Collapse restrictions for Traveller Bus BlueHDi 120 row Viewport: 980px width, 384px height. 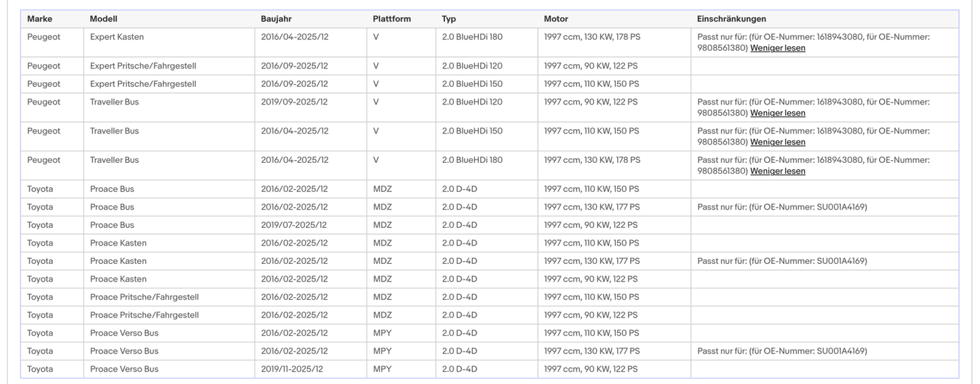(x=777, y=113)
